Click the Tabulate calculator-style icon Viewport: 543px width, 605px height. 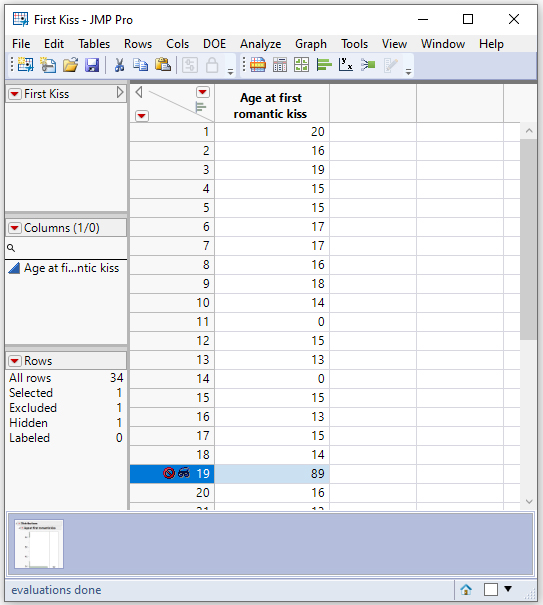[280, 65]
